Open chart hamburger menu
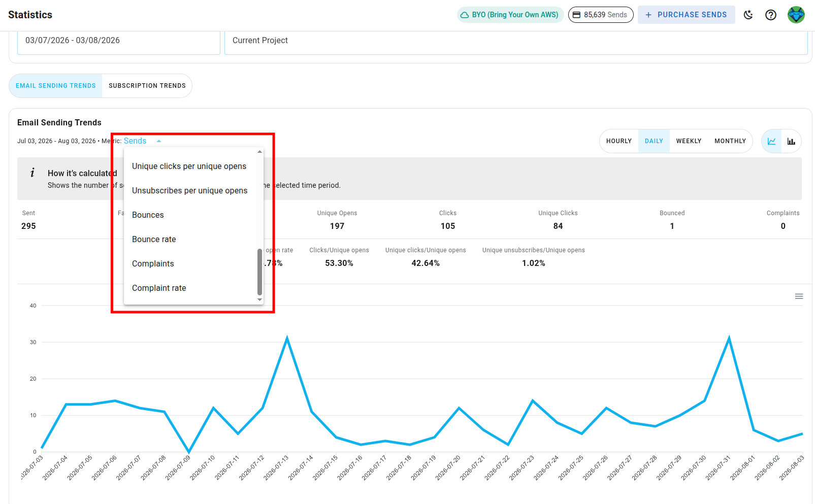 [x=799, y=296]
